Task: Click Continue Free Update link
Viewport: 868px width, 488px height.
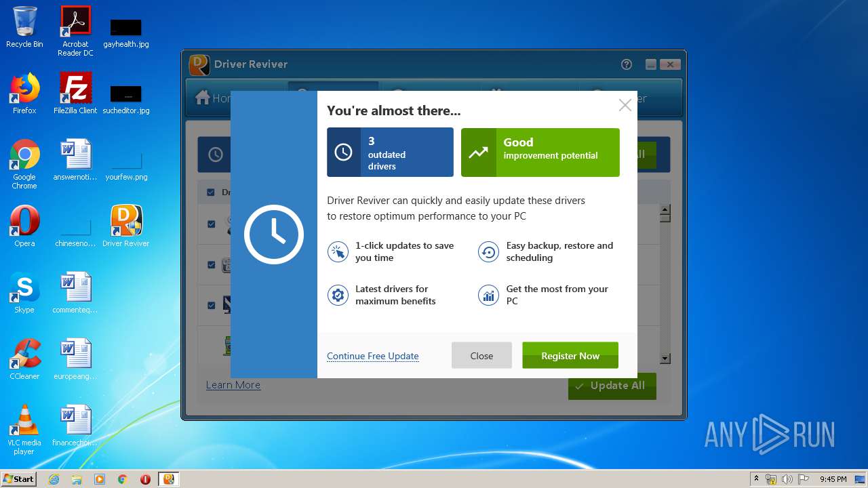Action: pos(373,356)
